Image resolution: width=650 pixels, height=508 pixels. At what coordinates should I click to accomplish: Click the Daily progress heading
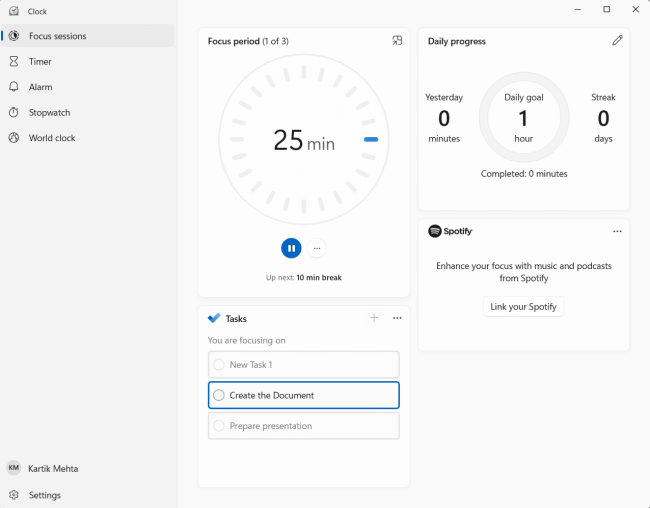point(456,41)
